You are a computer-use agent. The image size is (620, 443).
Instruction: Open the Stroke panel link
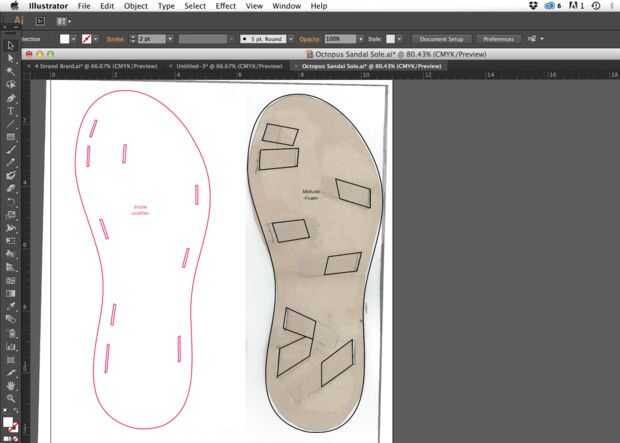click(x=115, y=39)
